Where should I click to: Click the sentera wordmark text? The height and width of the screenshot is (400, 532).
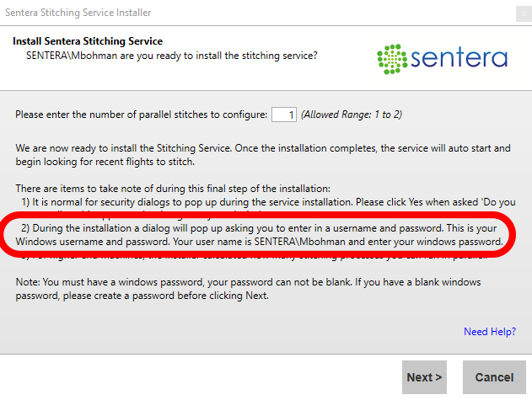pyautogui.click(x=460, y=59)
